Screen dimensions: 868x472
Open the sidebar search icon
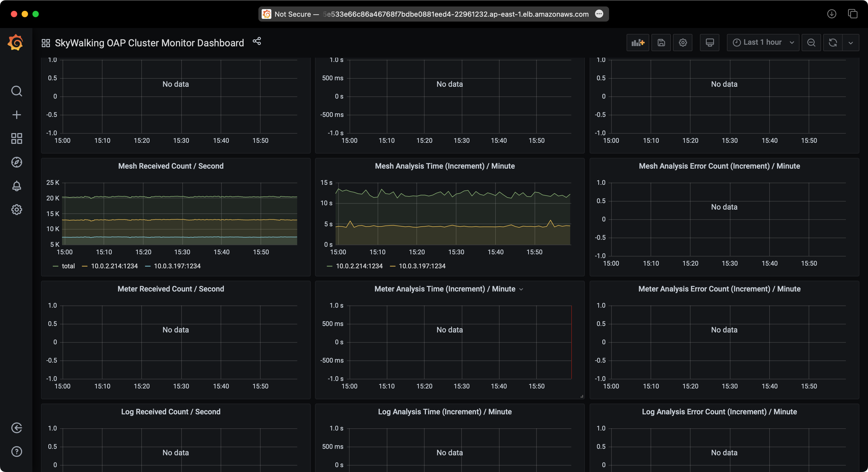click(16, 91)
